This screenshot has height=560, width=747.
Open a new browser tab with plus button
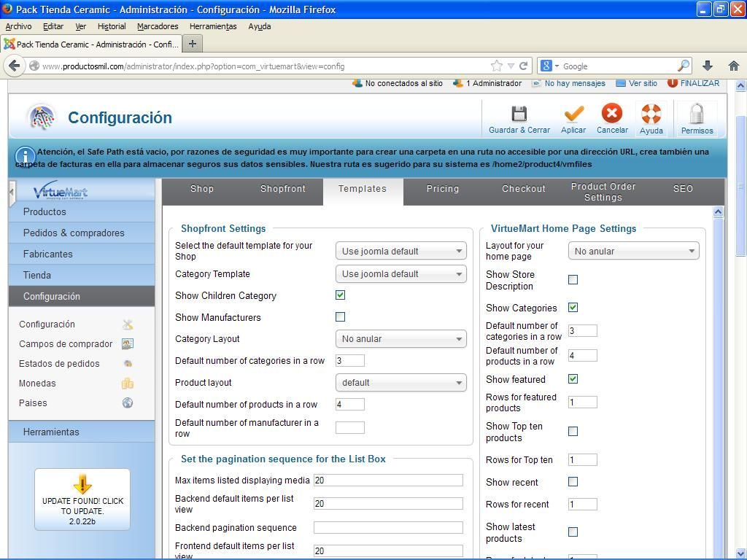click(x=193, y=44)
